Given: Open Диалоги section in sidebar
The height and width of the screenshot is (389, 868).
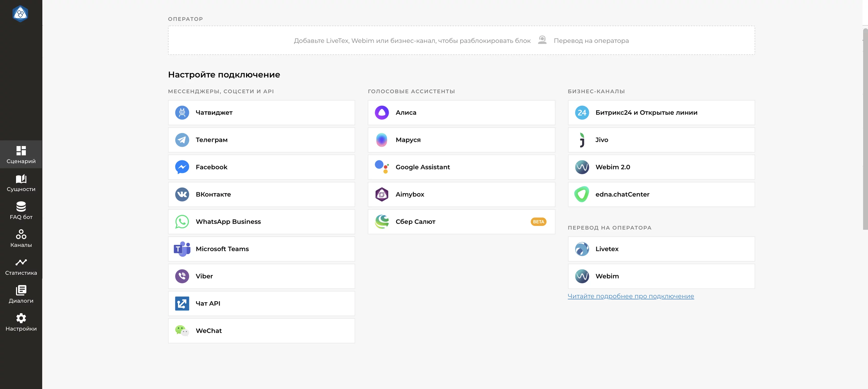Looking at the screenshot, I should coord(21,294).
